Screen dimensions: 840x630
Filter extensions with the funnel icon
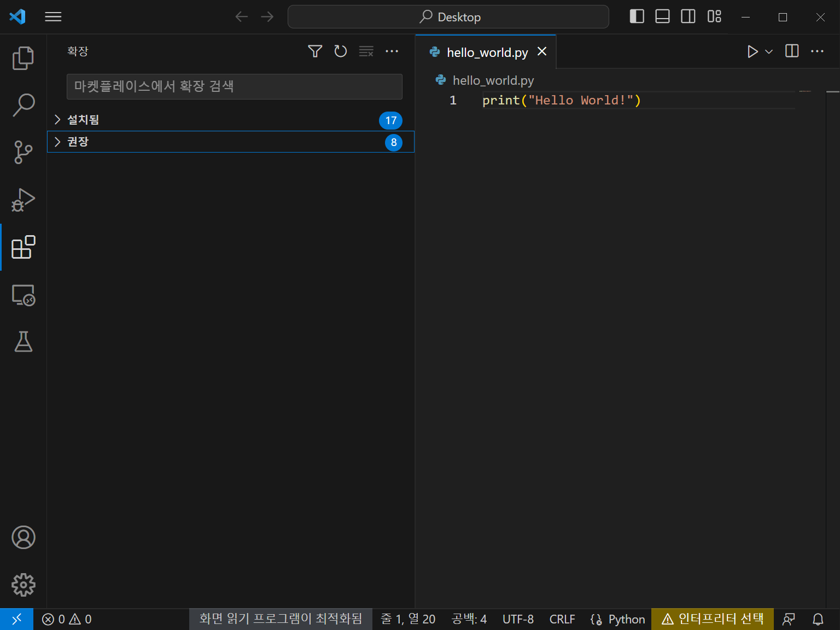point(315,51)
